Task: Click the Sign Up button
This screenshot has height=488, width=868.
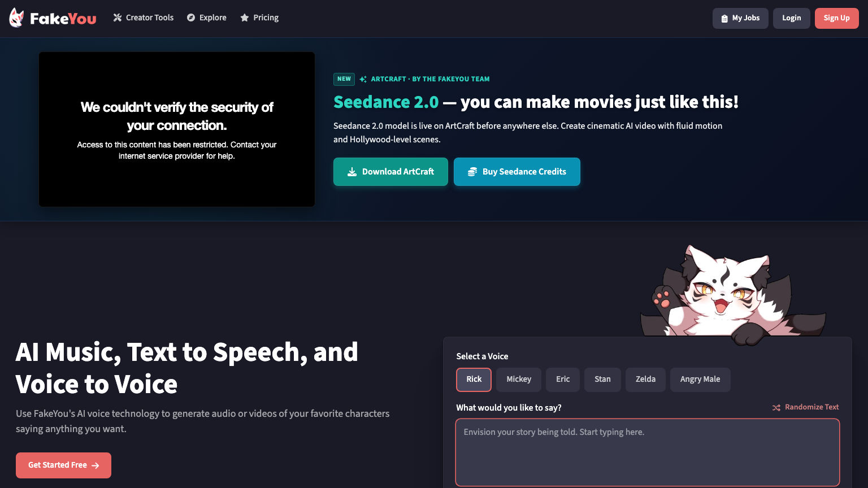Action: pos(836,18)
